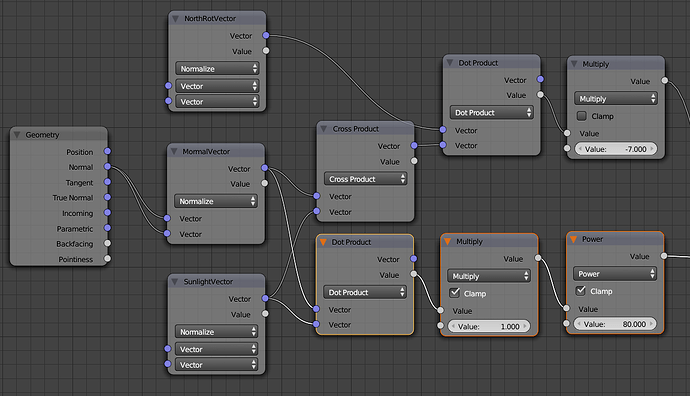Click Geometry Parametric output socket
690x396 pixels.
point(107,228)
